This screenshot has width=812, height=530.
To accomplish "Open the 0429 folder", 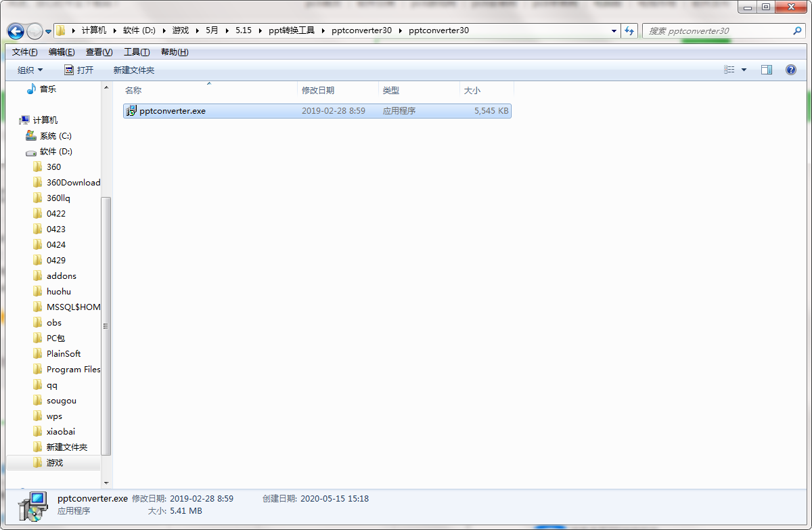I will [56, 260].
